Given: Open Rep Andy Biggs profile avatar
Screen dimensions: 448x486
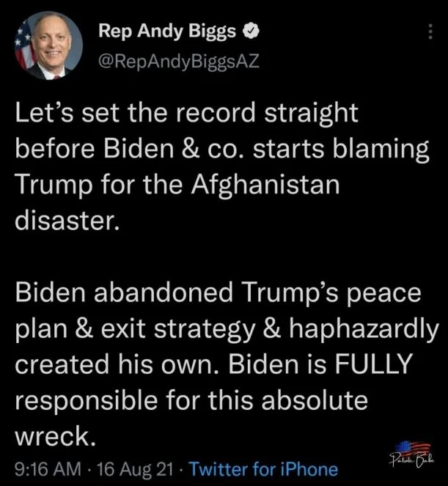Looking at the screenshot, I should [x=48, y=45].
